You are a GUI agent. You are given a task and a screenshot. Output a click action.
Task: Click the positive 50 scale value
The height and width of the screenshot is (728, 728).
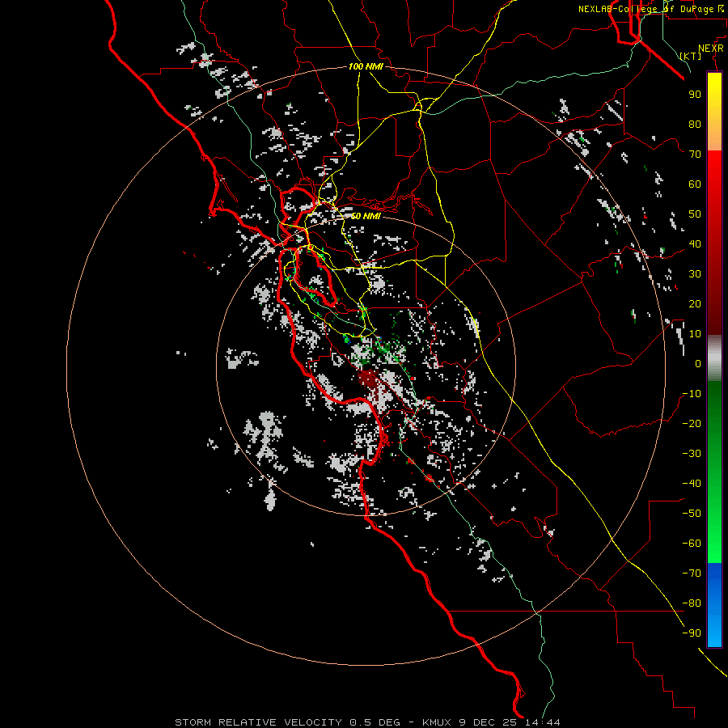[695, 214]
